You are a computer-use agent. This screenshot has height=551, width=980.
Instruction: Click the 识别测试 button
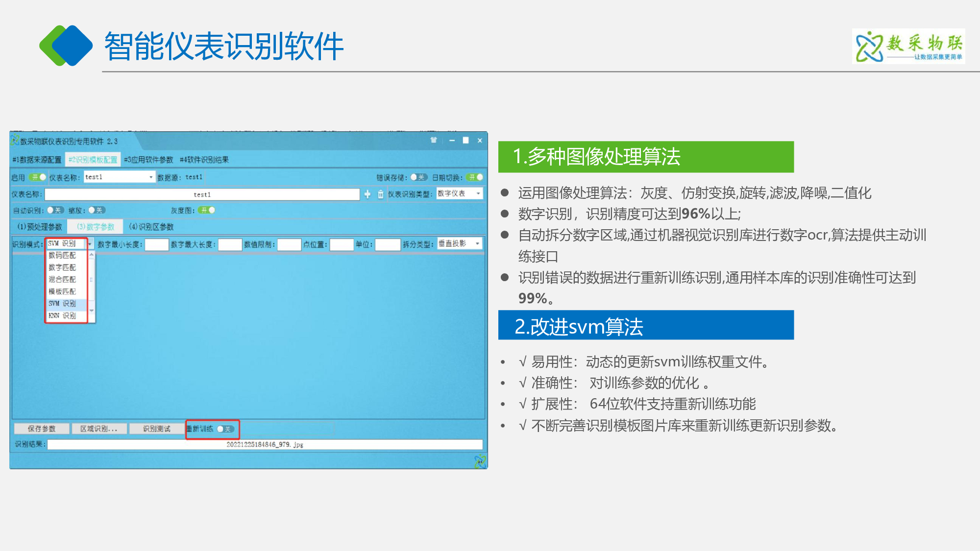[157, 429]
